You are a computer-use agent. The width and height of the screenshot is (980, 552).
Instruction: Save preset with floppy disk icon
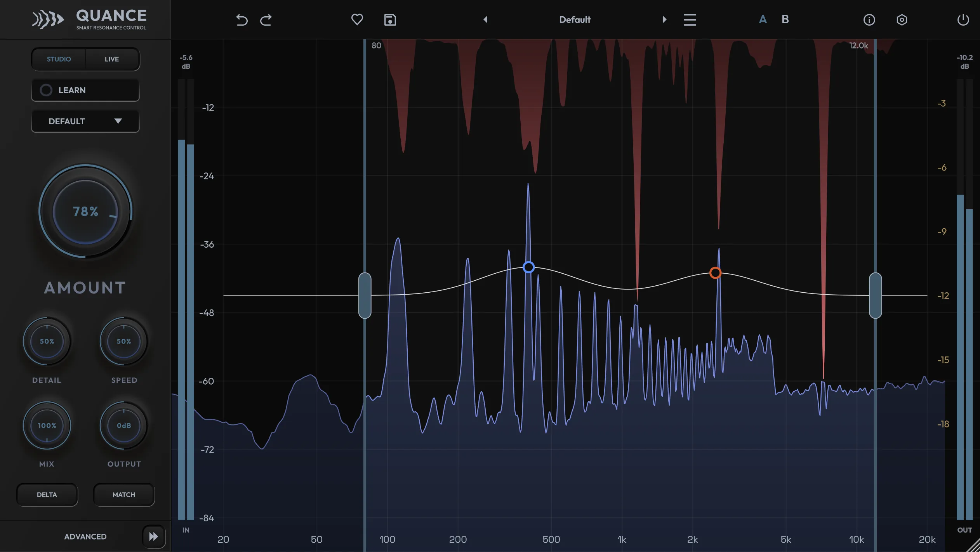[x=390, y=20]
